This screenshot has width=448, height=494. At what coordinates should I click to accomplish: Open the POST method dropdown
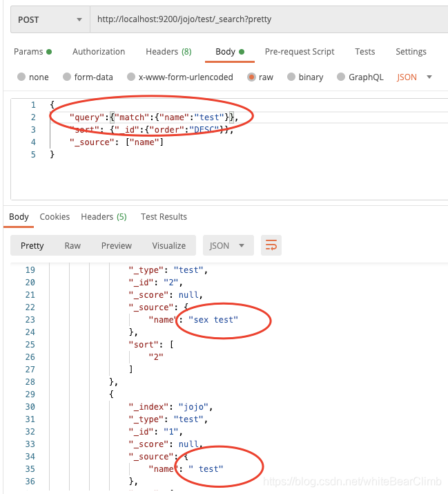pyautogui.click(x=50, y=19)
